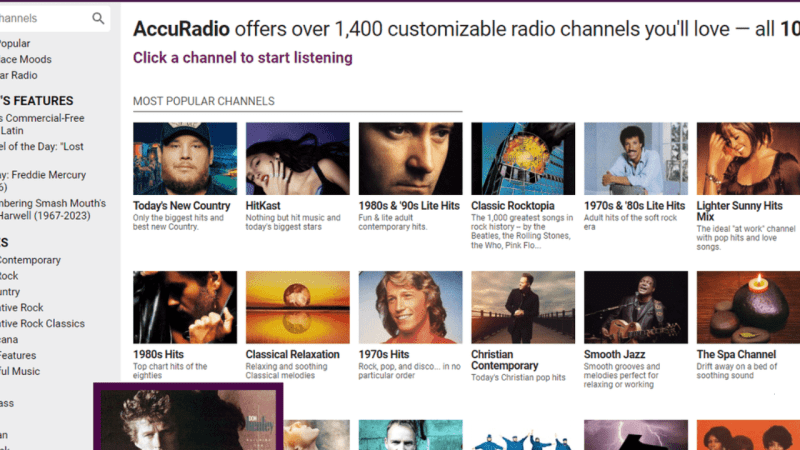The width and height of the screenshot is (800, 450).
Task: Click the Lighter Sunny Hits Mix title
Action: coord(739,211)
